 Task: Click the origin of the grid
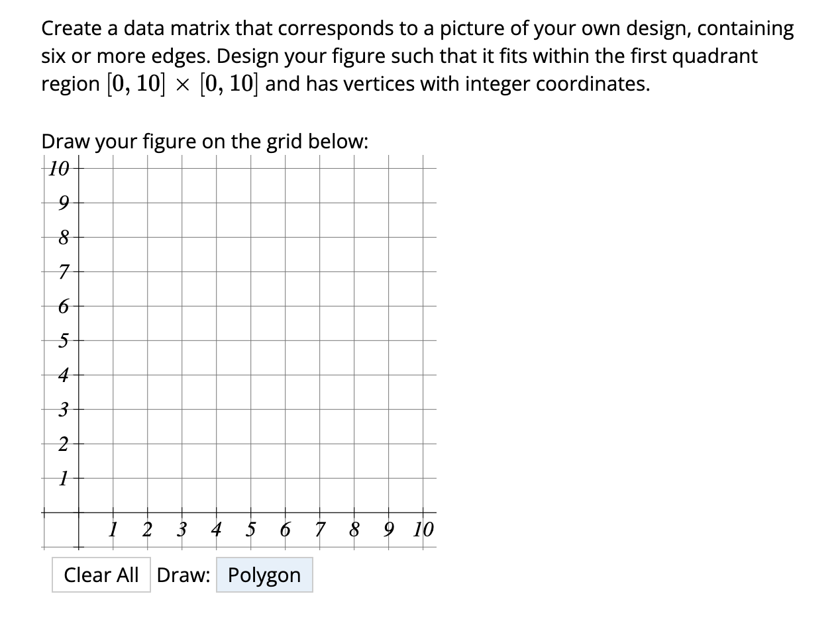click(78, 512)
